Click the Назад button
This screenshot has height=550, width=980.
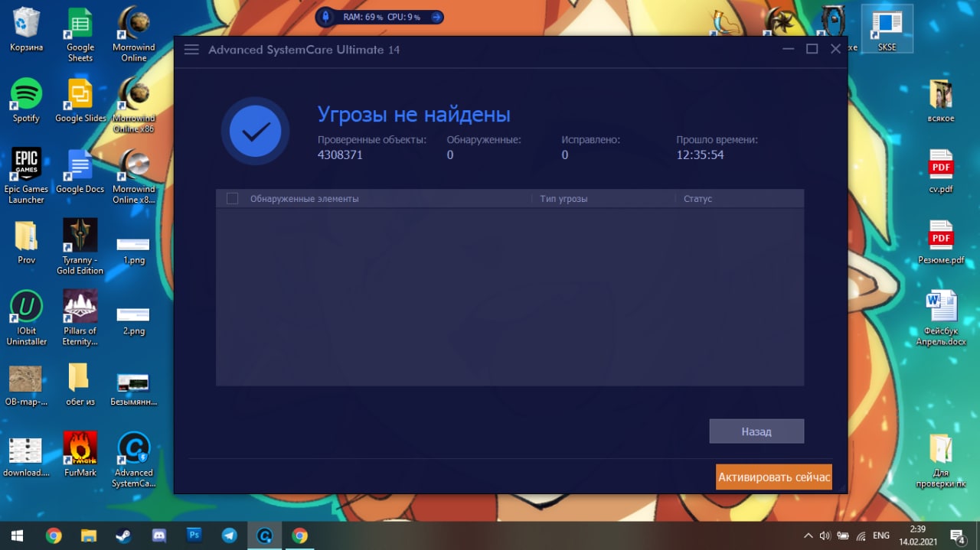[756, 431]
